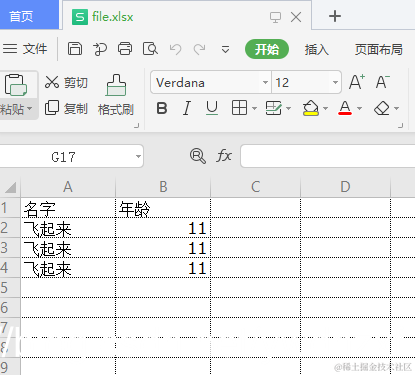Select row 5 header
This screenshot has height=375, width=415.
10,288
